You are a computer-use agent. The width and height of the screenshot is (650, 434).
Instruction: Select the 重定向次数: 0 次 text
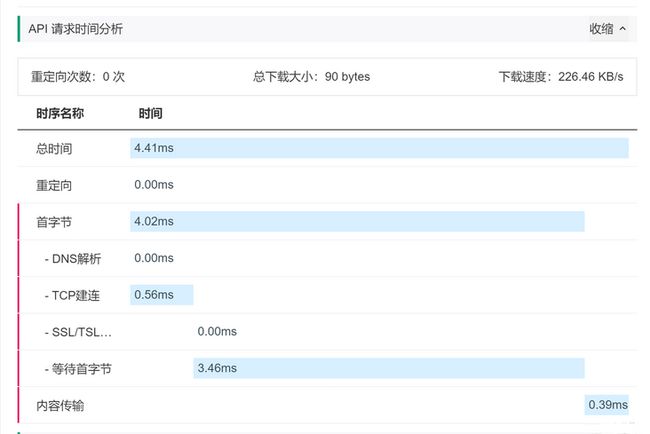(78, 77)
